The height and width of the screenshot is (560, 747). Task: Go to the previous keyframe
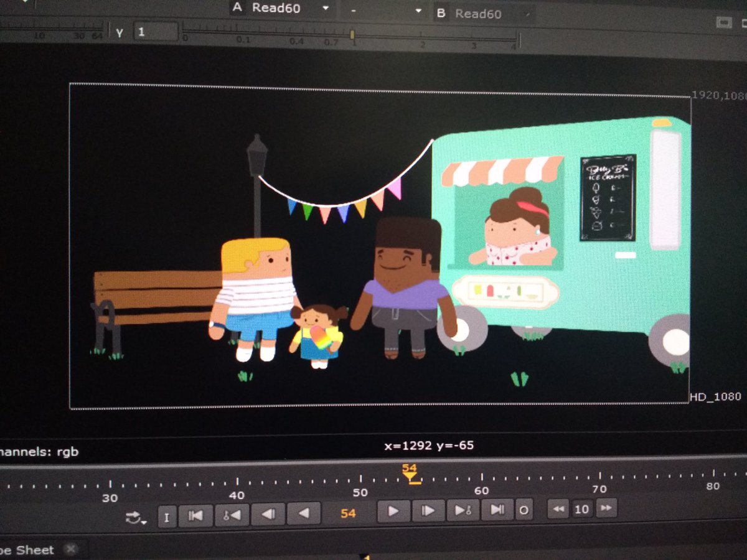click(232, 514)
